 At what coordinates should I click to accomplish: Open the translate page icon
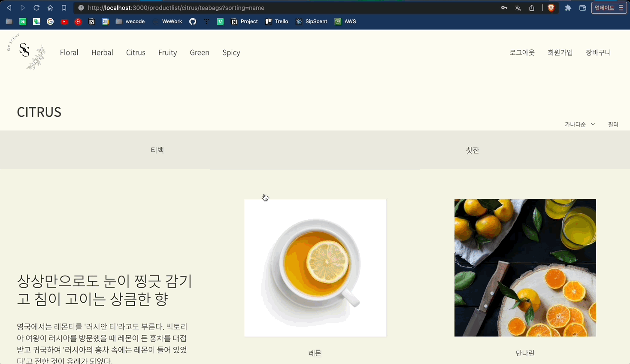[x=518, y=8]
